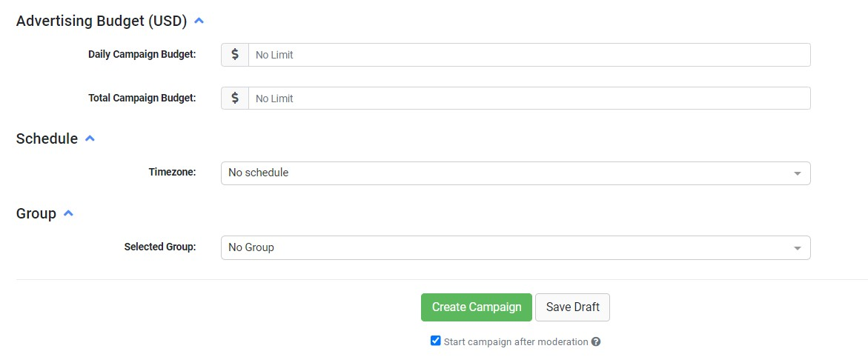
Task: Collapse the Group section chevron
Action: coord(68,213)
